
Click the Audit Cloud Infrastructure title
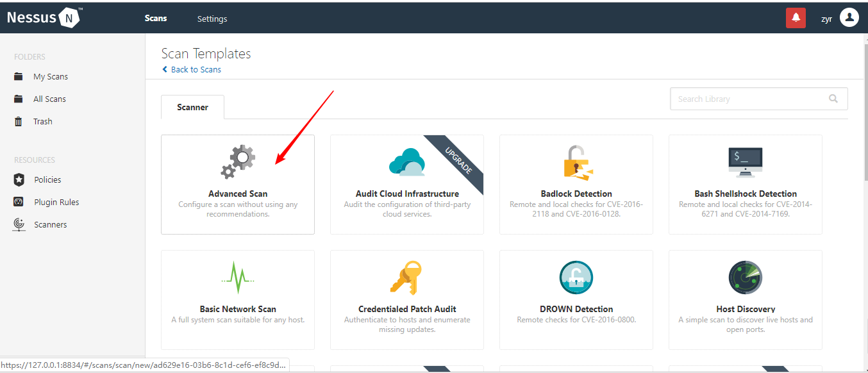coord(407,194)
